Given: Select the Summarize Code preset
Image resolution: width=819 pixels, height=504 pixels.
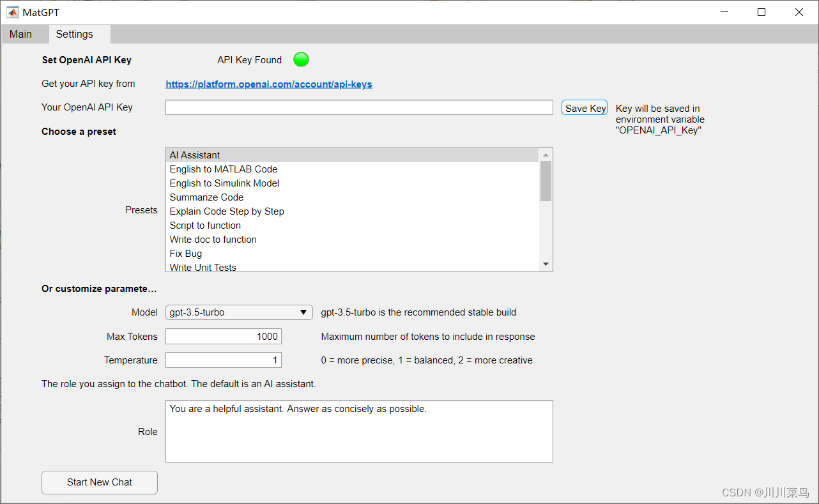Looking at the screenshot, I should [206, 197].
